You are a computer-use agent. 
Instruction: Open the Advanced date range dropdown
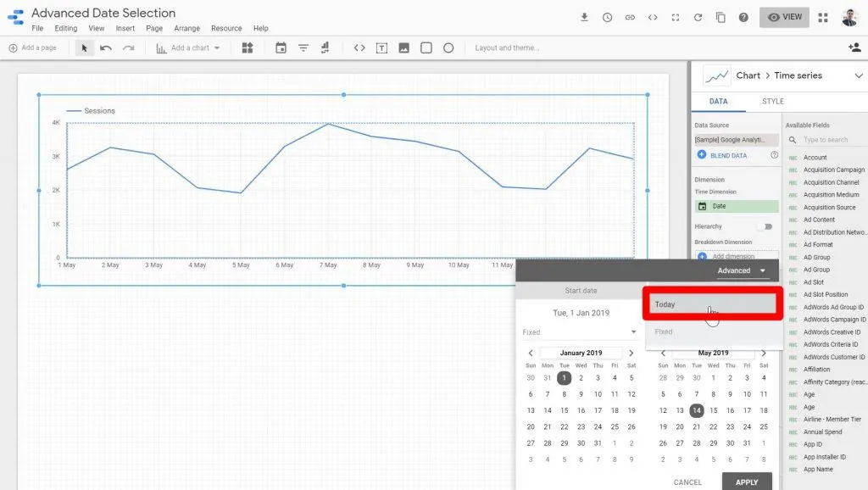pyautogui.click(x=742, y=270)
